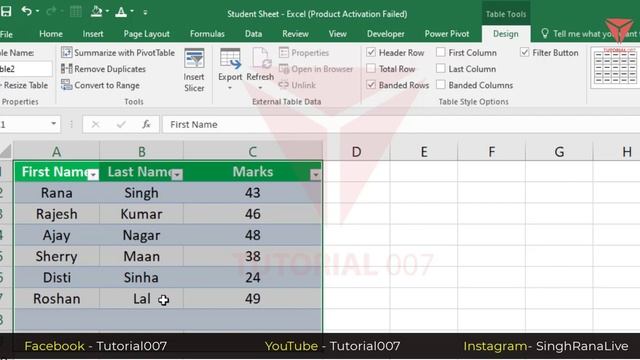Click the font color A icon

(x=121, y=11)
